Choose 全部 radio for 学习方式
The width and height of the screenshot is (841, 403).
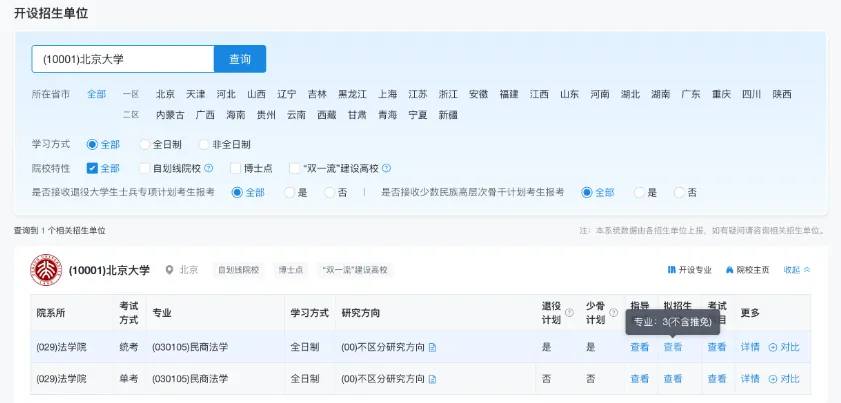[92, 144]
